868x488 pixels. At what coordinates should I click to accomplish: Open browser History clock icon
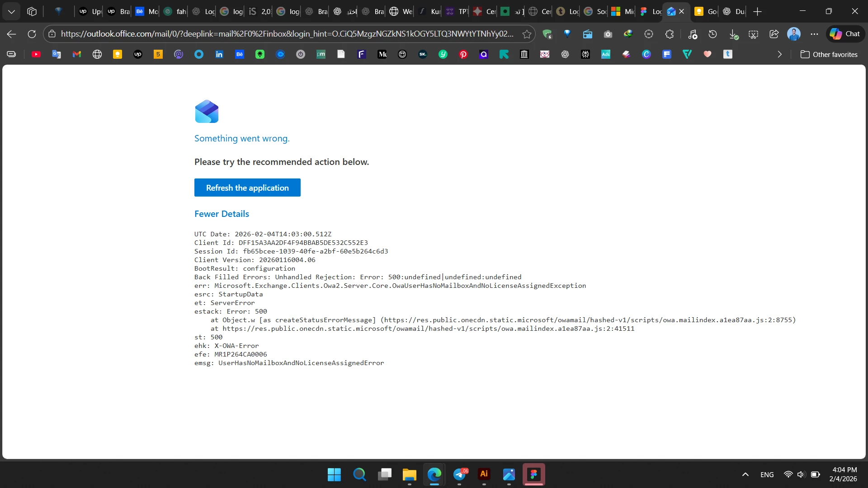click(x=712, y=34)
